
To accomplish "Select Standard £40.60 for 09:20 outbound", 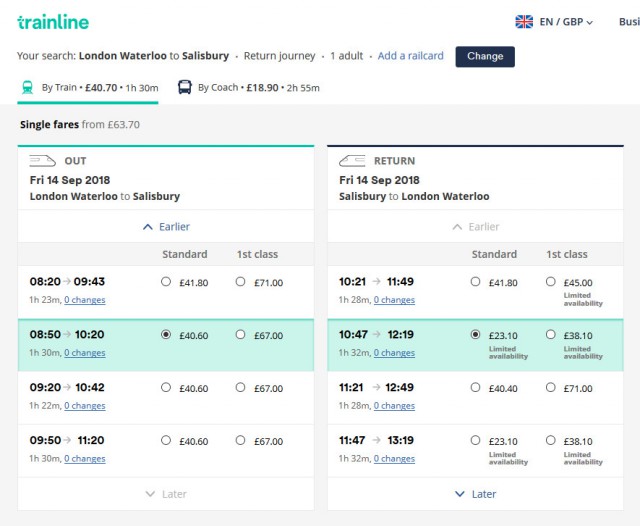I will pos(166,387).
